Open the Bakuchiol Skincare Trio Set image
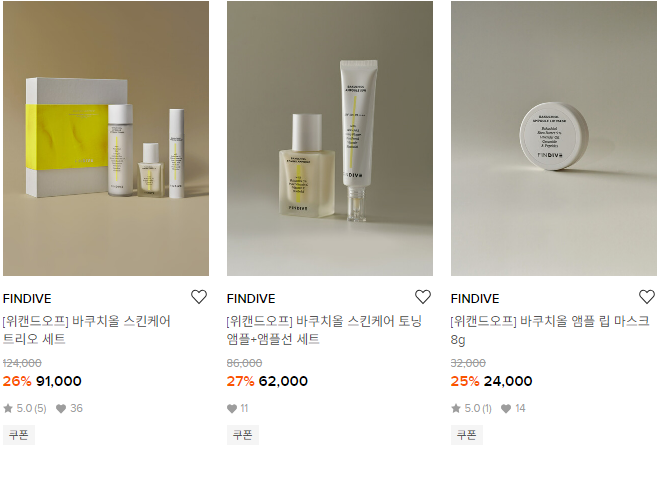Image resolution: width=659 pixels, height=477 pixels. coord(106,138)
